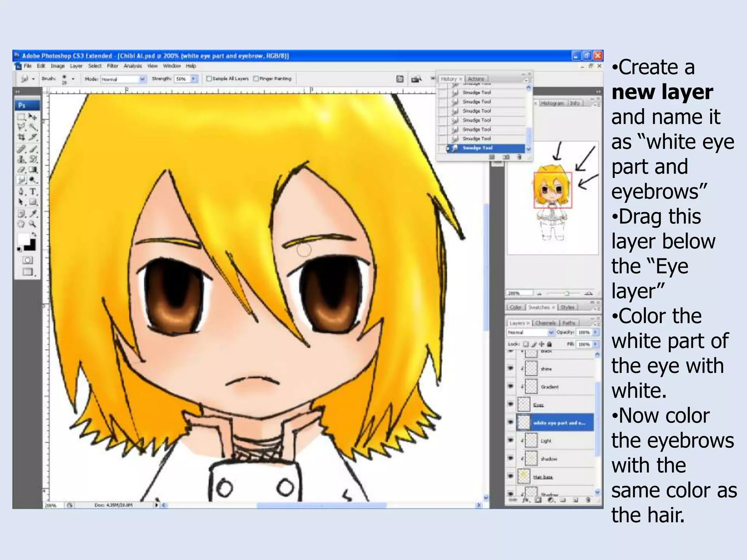Screen dimensions: 747x560
Task: Select the Shape tool
Action: (33, 202)
